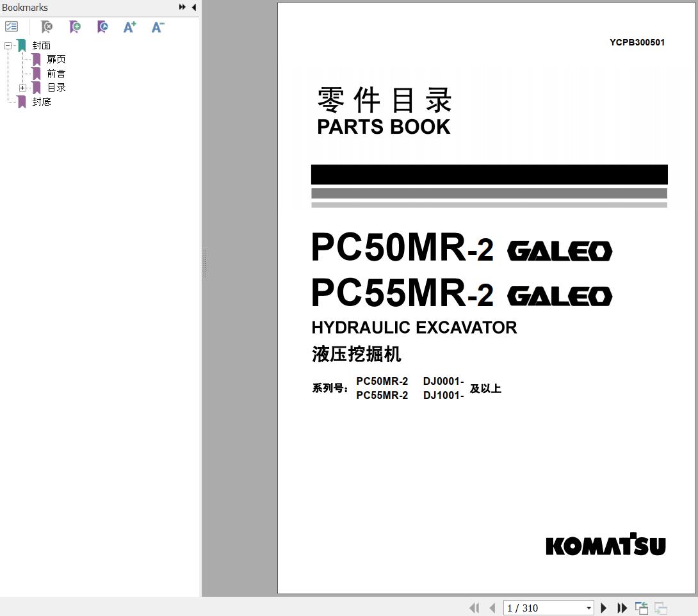Image resolution: width=698 pixels, height=616 pixels.
Task: Click the YCPB300501 document code
Action: 637,42
